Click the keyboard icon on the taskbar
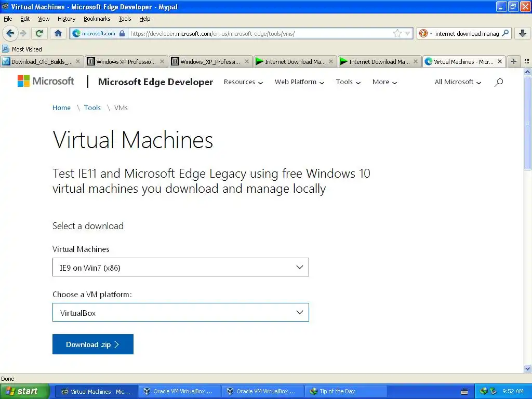 tap(464, 392)
